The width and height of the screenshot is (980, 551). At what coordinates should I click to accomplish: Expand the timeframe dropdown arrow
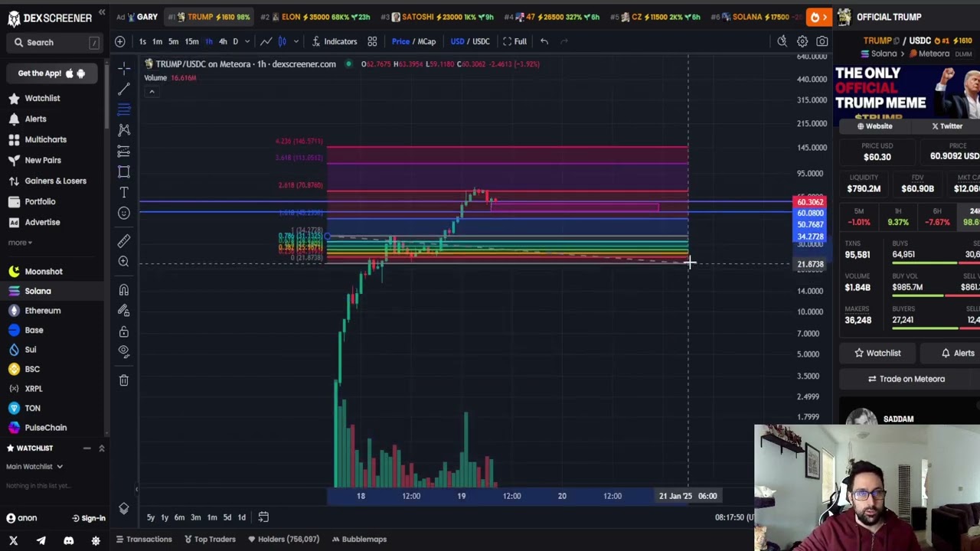click(247, 41)
